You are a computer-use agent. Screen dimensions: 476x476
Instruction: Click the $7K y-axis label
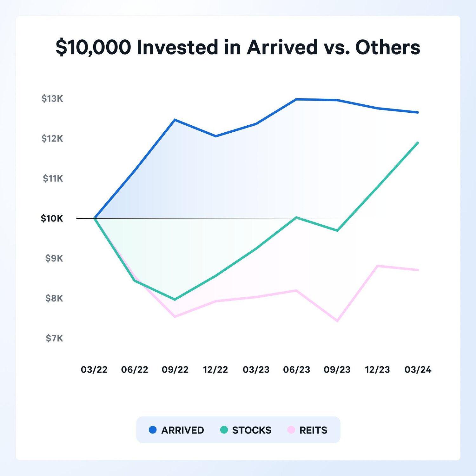click(54, 338)
